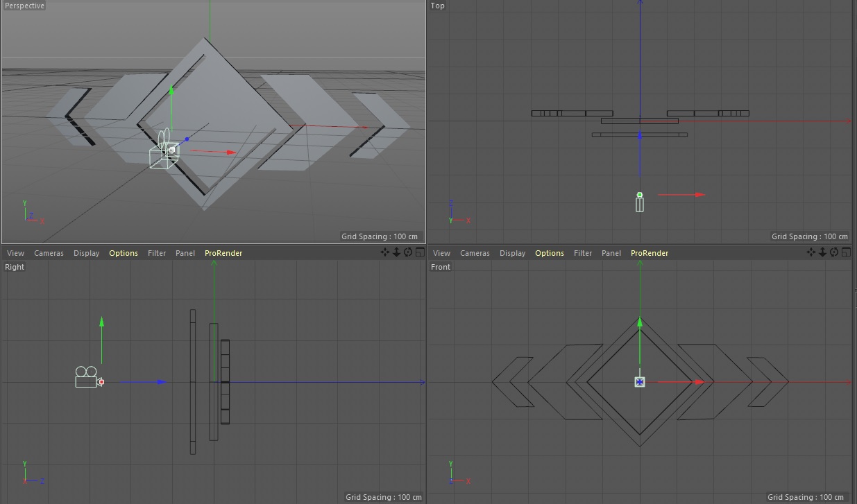Open the Filter menu in the Front viewport
The width and height of the screenshot is (857, 504).
click(x=582, y=253)
